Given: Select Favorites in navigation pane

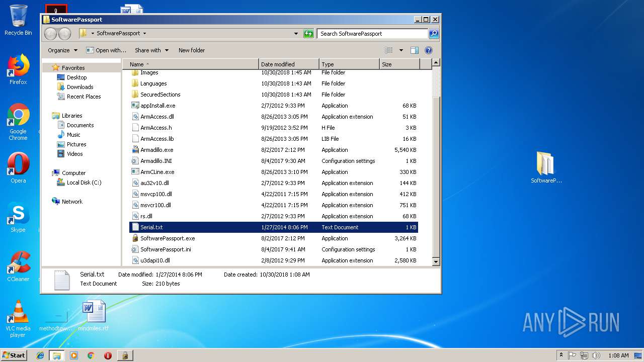Looking at the screenshot, I should [x=73, y=68].
